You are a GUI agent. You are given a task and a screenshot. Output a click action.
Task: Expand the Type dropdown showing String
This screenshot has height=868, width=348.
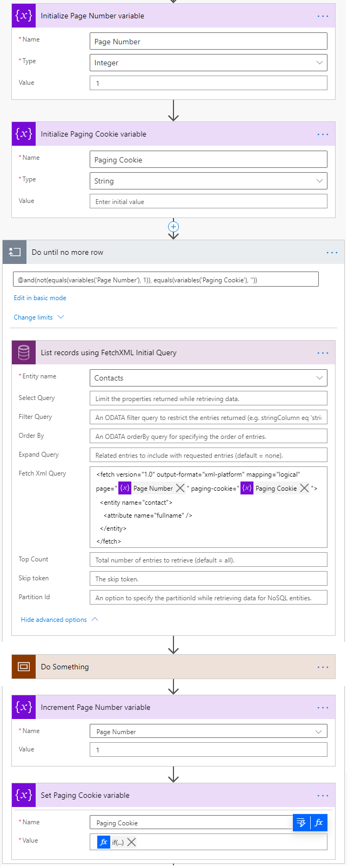pos(209,181)
